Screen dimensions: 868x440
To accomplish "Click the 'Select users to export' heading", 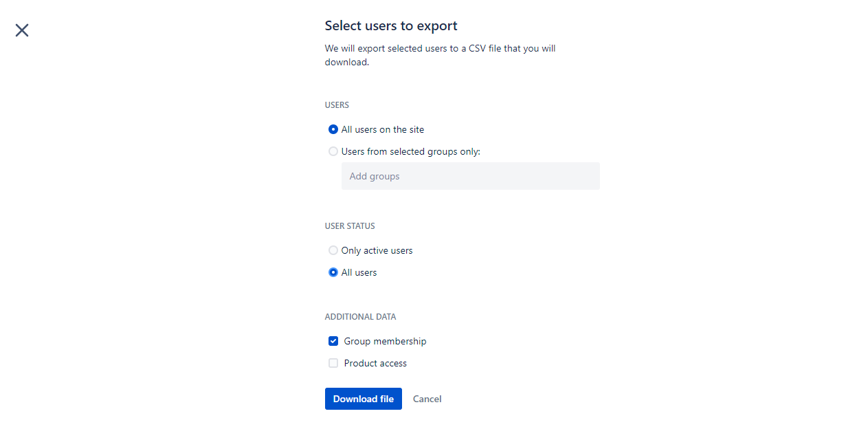I will point(391,26).
